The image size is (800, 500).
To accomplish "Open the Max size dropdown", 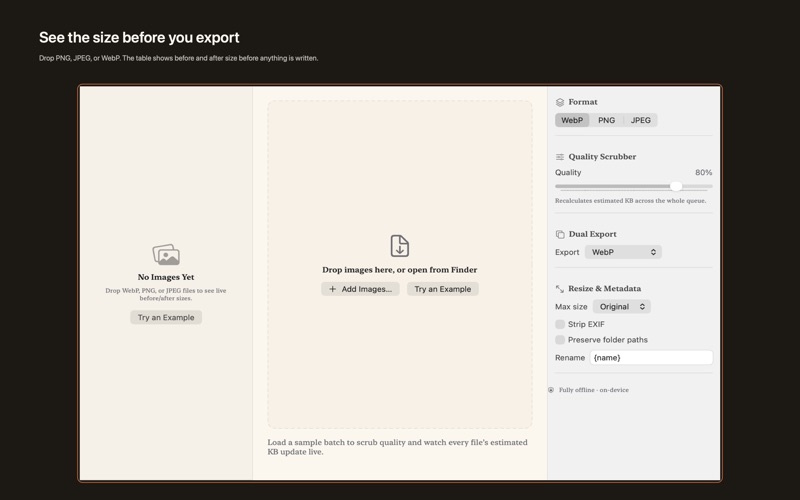I will coord(621,307).
